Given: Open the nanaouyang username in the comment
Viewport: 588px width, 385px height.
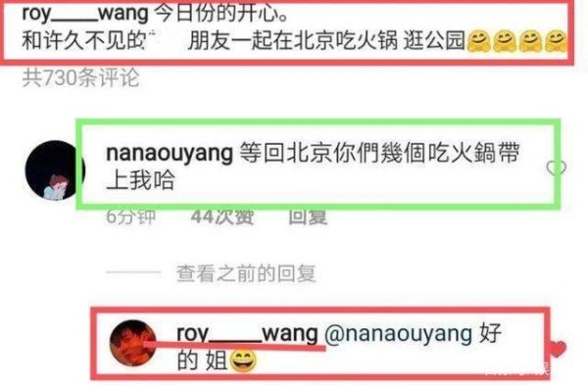Looking at the screenshot, I should click(170, 154).
